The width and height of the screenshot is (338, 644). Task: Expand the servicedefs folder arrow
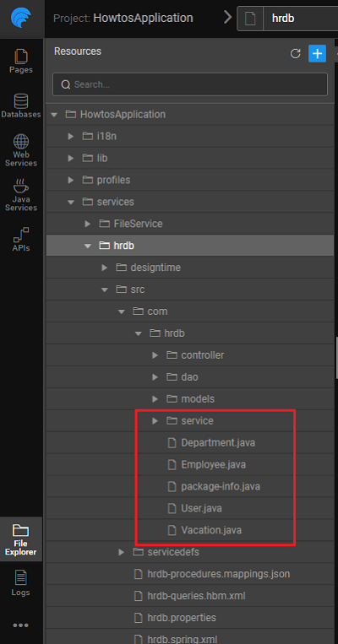(x=122, y=552)
